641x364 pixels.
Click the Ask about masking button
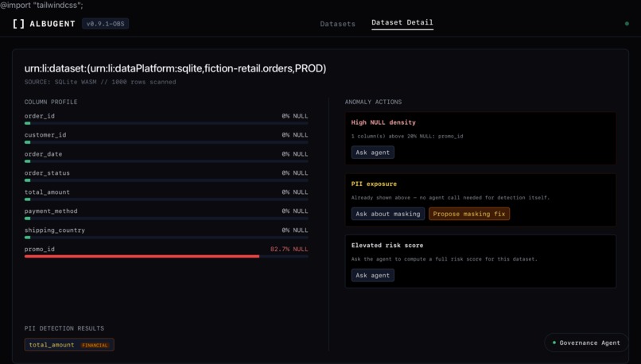pos(387,214)
